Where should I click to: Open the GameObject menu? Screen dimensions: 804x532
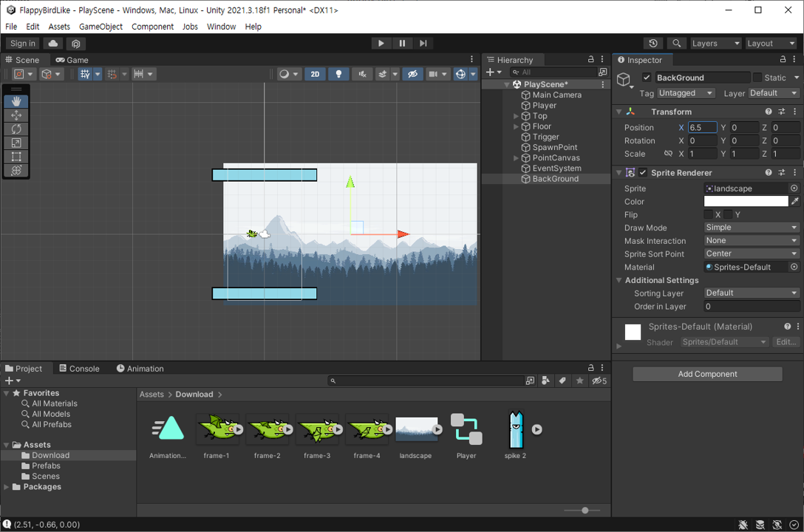click(x=100, y=27)
